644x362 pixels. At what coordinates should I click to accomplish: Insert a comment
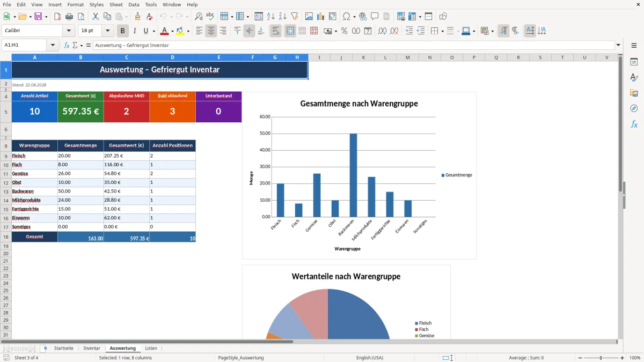(375, 17)
